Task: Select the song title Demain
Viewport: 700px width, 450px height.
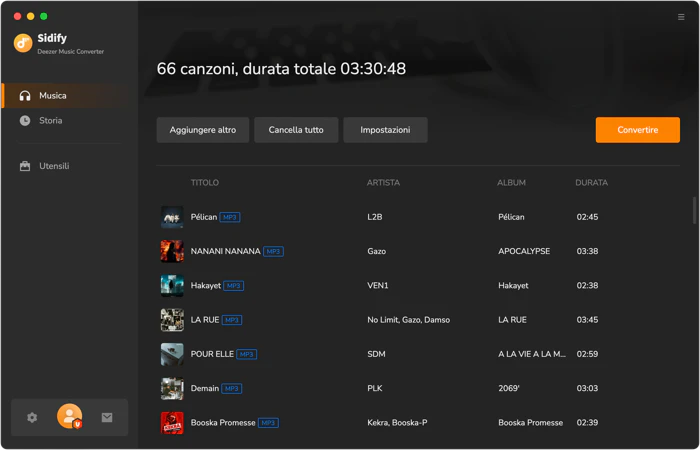Action: point(204,388)
